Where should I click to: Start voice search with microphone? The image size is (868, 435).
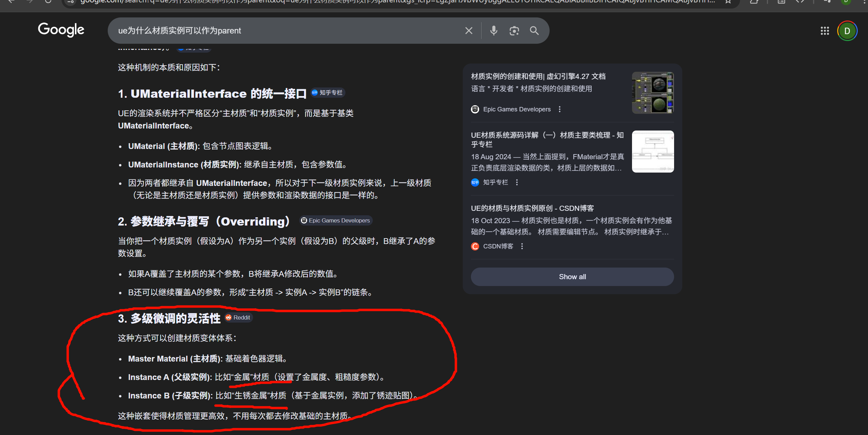tap(494, 31)
